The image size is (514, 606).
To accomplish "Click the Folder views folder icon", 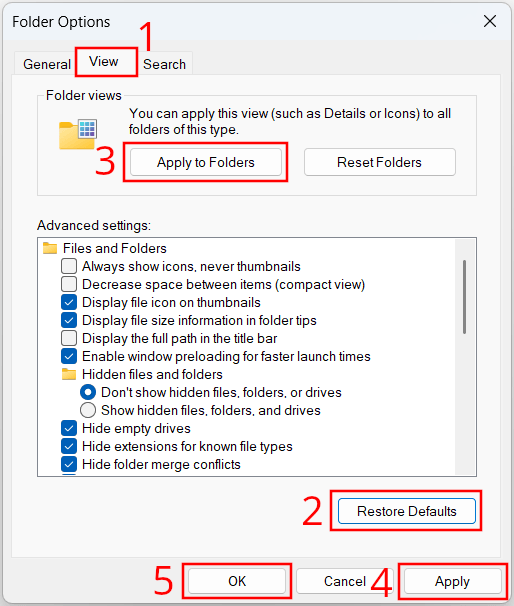I will (x=78, y=134).
